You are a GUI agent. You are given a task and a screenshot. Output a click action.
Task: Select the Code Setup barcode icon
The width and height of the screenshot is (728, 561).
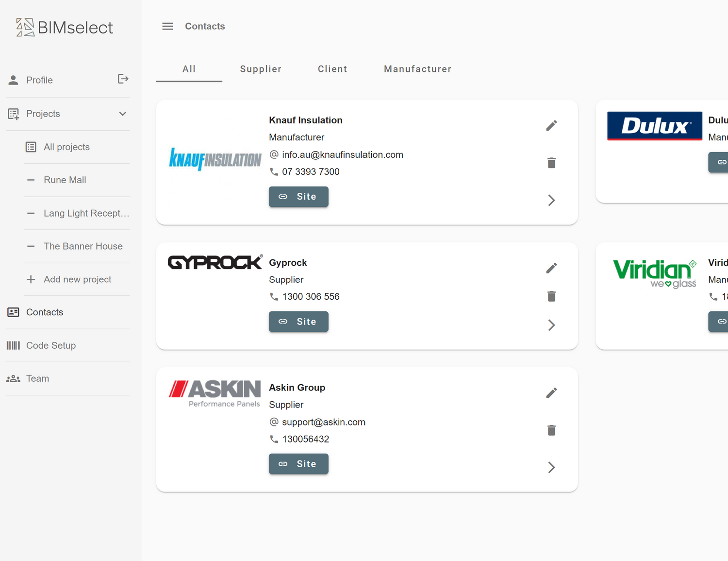click(x=13, y=345)
